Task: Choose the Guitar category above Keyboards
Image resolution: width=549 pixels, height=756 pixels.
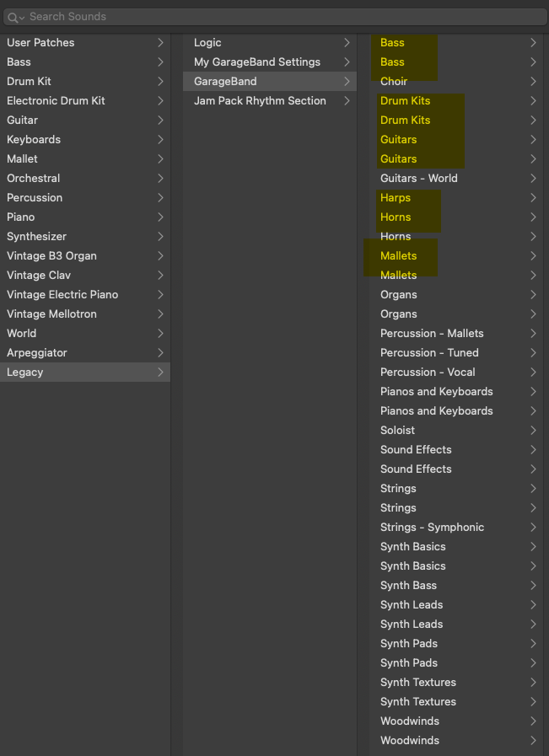Action: pyautogui.click(x=85, y=120)
